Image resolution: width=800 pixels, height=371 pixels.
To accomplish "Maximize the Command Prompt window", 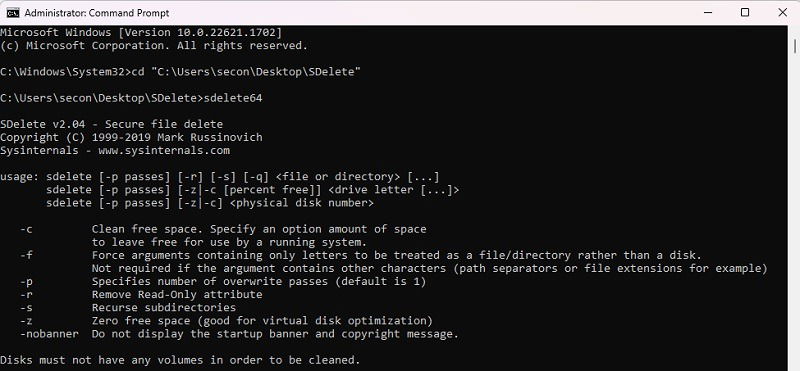I will pos(744,13).
